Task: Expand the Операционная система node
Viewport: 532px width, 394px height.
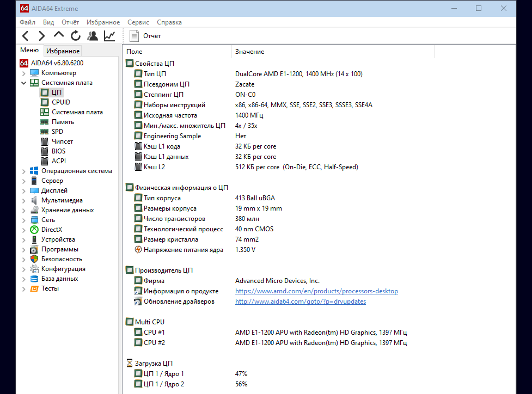Action: 24,171
